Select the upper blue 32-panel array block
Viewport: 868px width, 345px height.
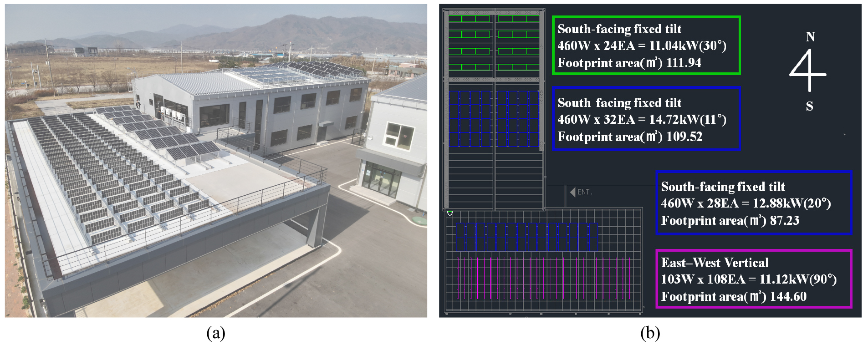pos(494,119)
